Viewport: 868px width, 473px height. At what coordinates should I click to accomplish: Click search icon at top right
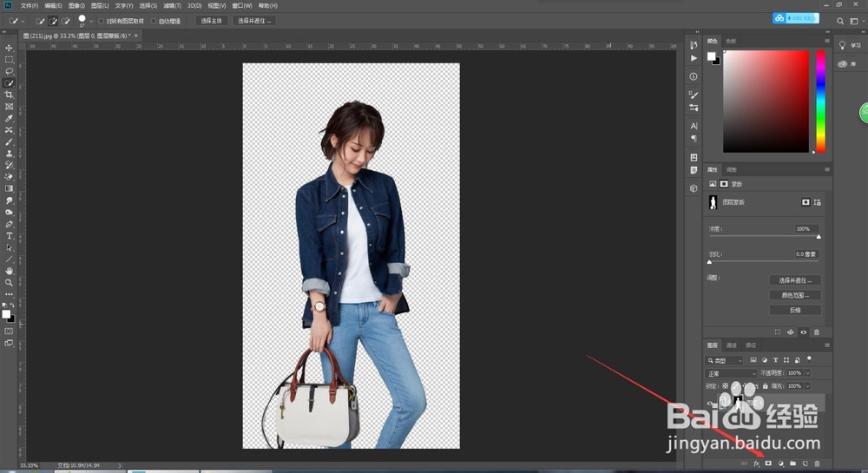[840, 21]
